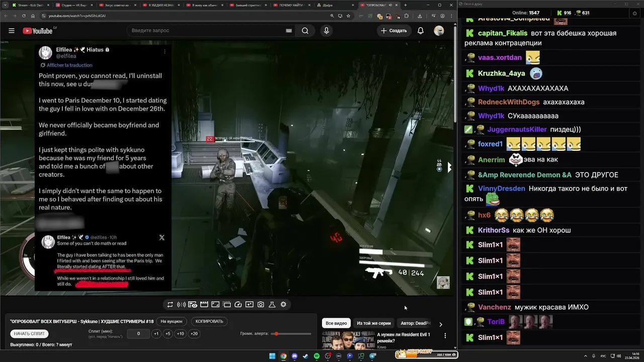Open the browser downloads icon
644x362 pixels.
click(420, 16)
